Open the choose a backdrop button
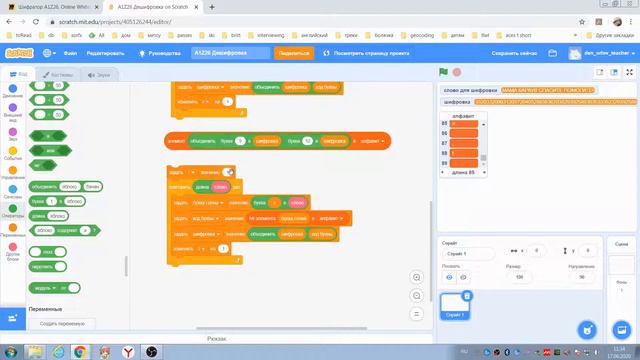640x360 pixels. click(622, 330)
